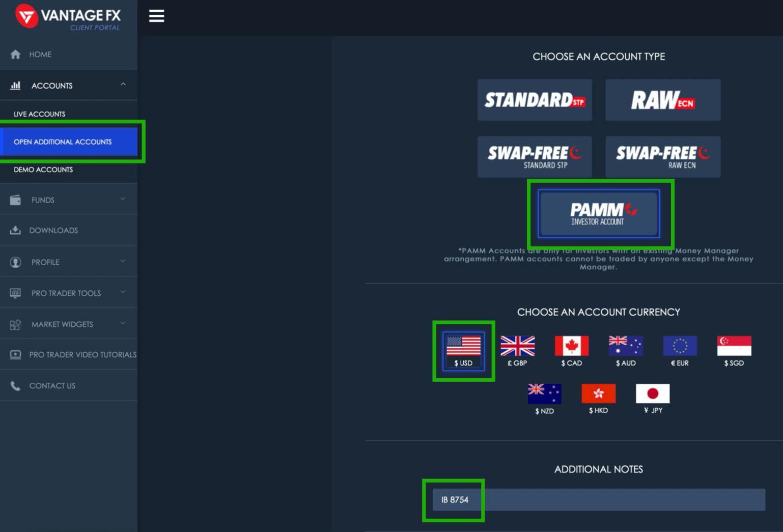Screen dimensions: 783x532
Task: Expand the Profile submenu arrow
Action: (123, 261)
